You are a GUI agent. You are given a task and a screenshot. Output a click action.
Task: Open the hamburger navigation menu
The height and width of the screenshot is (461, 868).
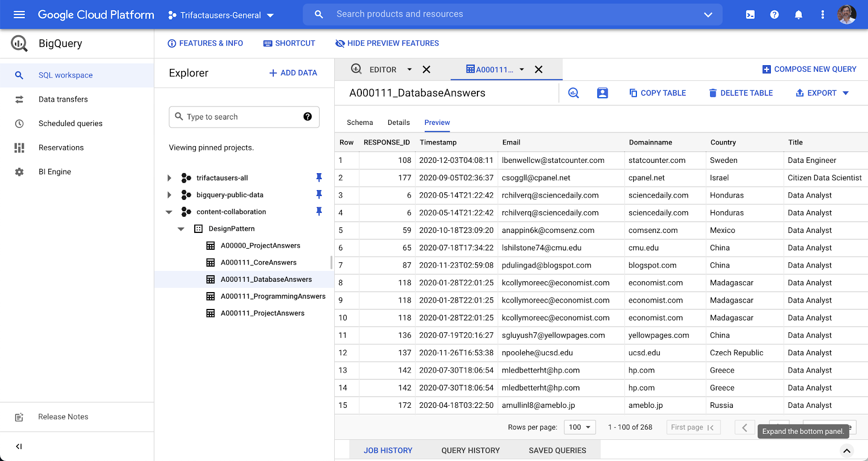click(19, 15)
